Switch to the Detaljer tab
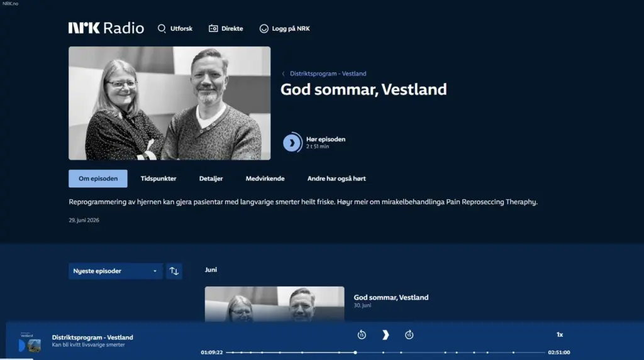 [211, 178]
